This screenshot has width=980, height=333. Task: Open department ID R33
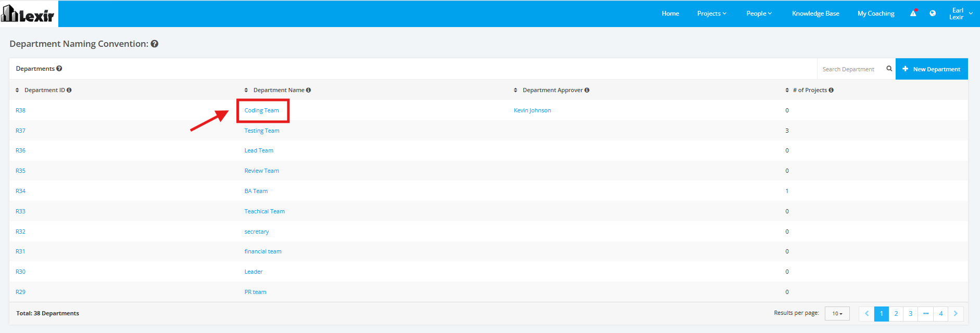pyautogui.click(x=20, y=211)
